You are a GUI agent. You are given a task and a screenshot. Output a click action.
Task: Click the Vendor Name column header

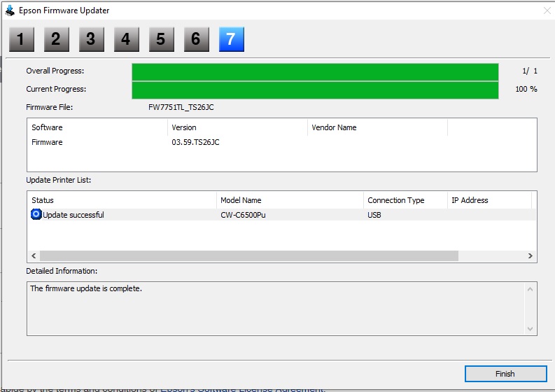coord(377,127)
